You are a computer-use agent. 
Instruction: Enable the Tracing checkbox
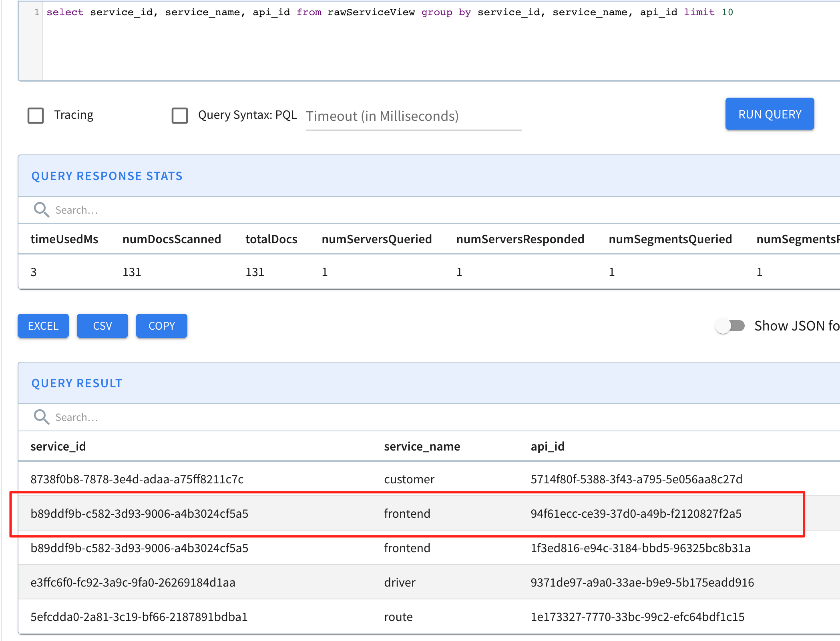point(36,115)
